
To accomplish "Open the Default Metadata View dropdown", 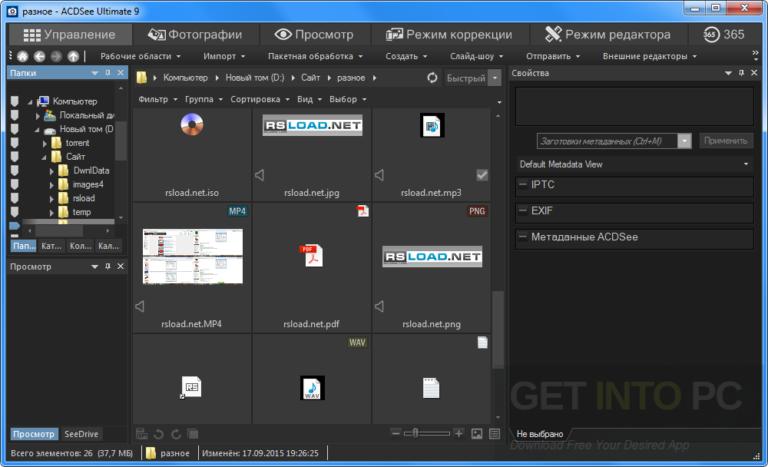I will [634, 164].
